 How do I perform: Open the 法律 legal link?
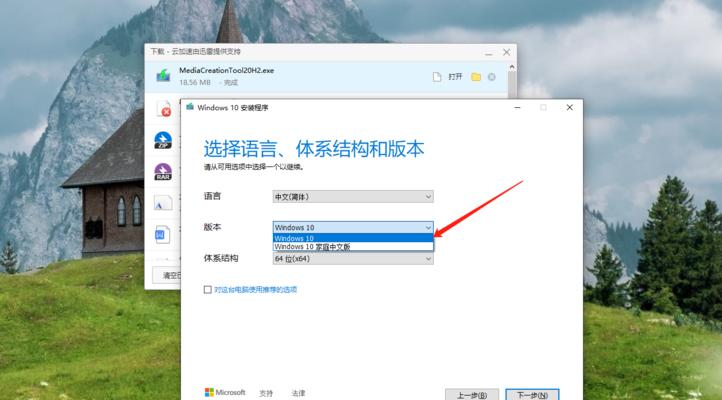pyautogui.click(x=298, y=393)
